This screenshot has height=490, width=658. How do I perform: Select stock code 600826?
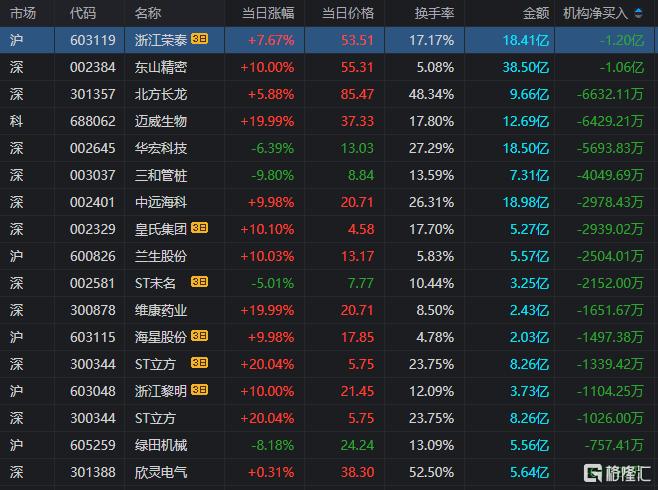click(93, 256)
